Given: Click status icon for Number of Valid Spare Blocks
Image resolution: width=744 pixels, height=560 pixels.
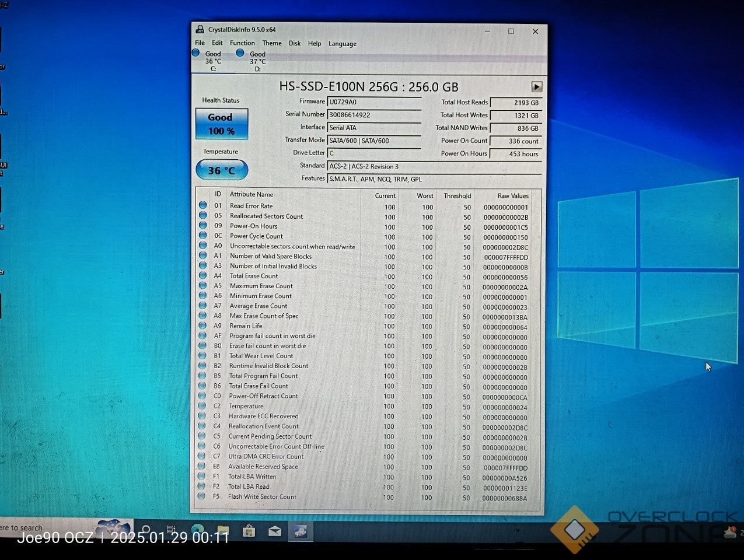Looking at the screenshot, I should tap(203, 256).
